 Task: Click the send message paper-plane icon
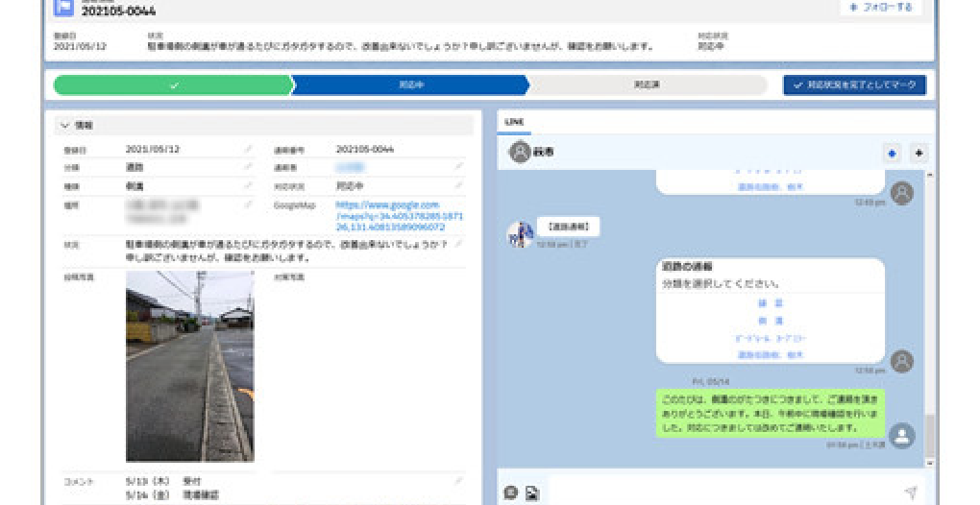(x=910, y=493)
